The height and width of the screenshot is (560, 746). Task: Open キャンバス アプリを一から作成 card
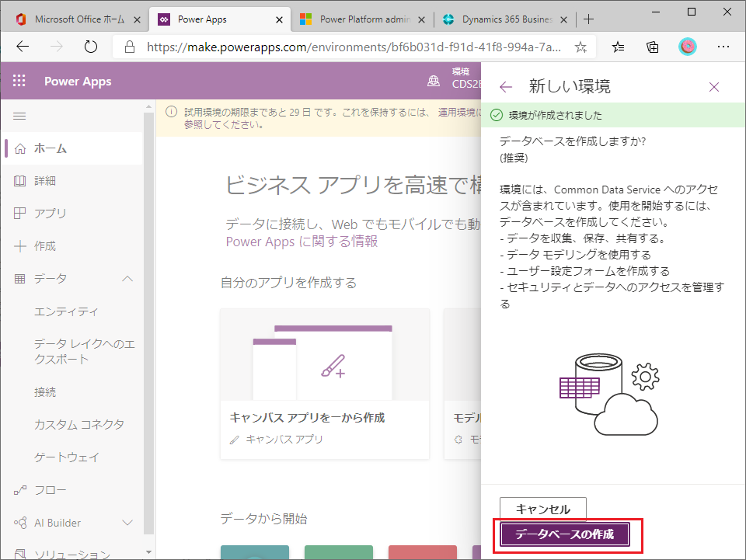click(325, 384)
